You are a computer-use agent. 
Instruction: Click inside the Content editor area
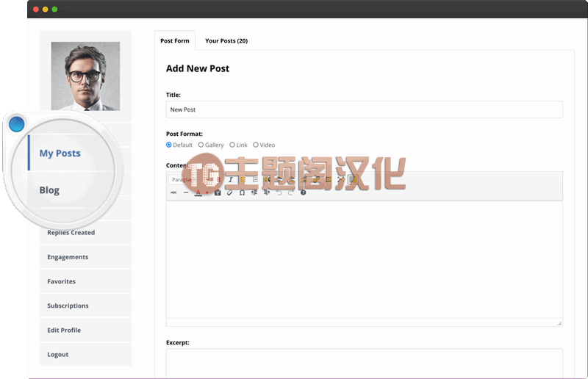[x=364, y=259]
